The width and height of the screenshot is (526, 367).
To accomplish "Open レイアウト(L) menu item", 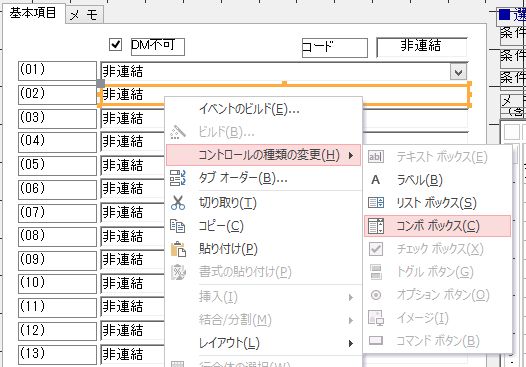I will pyautogui.click(x=264, y=343).
